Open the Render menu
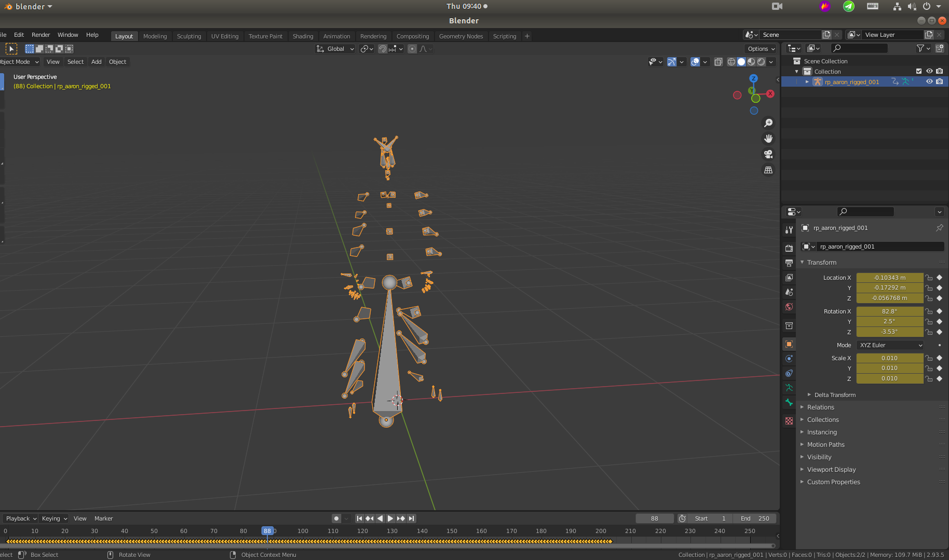Viewport: 949px width, 560px height. coord(40,35)
